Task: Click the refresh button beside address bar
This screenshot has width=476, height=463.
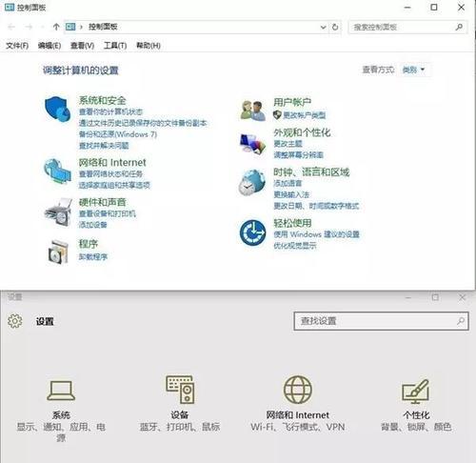Action: 335,27
